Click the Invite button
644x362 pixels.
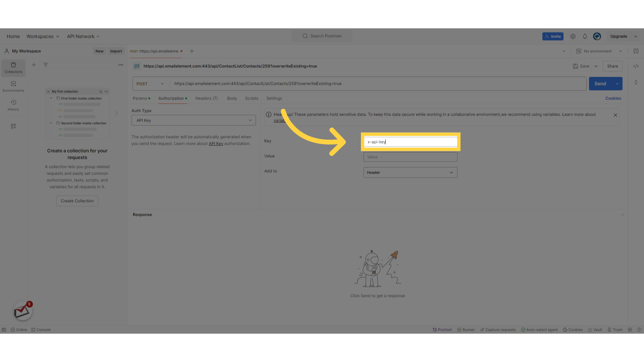click(x=553, y=37)
